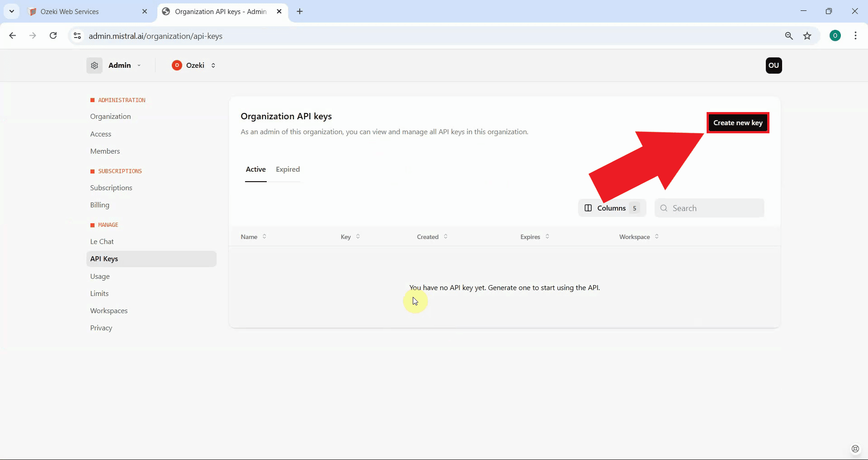868x460 pixels.
Task: Click the bookmark star in address bar
Action: tap(808, 36)
